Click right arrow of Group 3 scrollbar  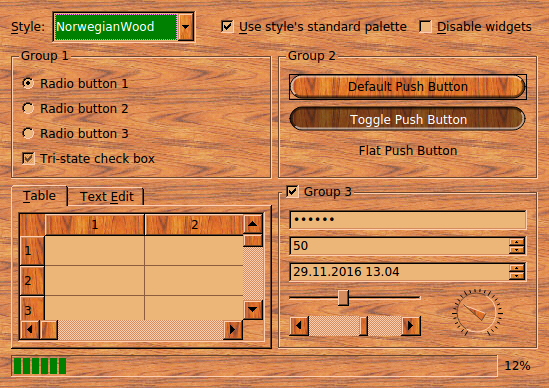click(411, 326)
